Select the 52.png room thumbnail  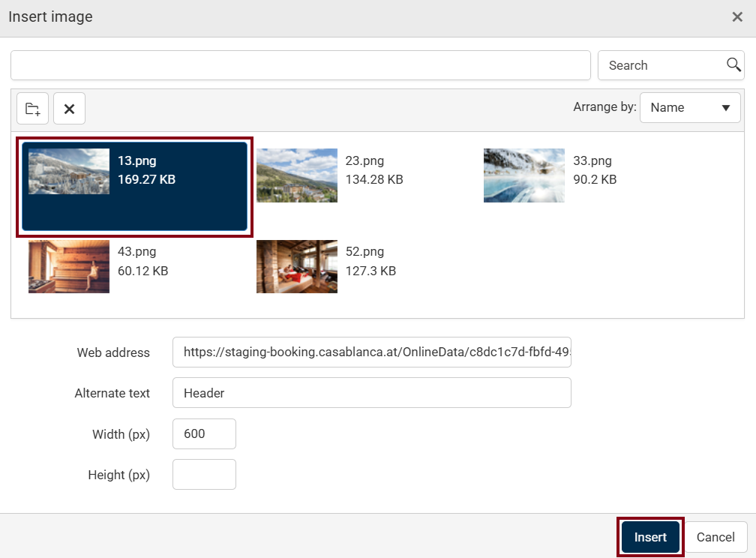coord(297,266)
